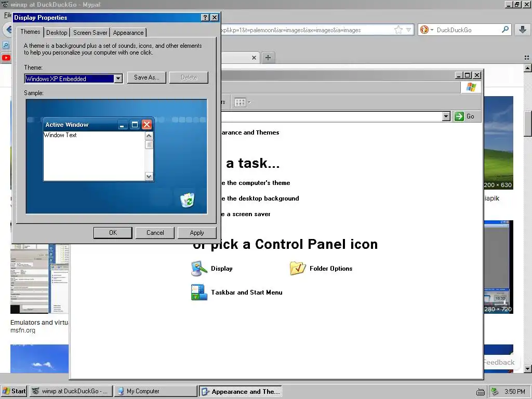Click the Start button

pos(14,391)
